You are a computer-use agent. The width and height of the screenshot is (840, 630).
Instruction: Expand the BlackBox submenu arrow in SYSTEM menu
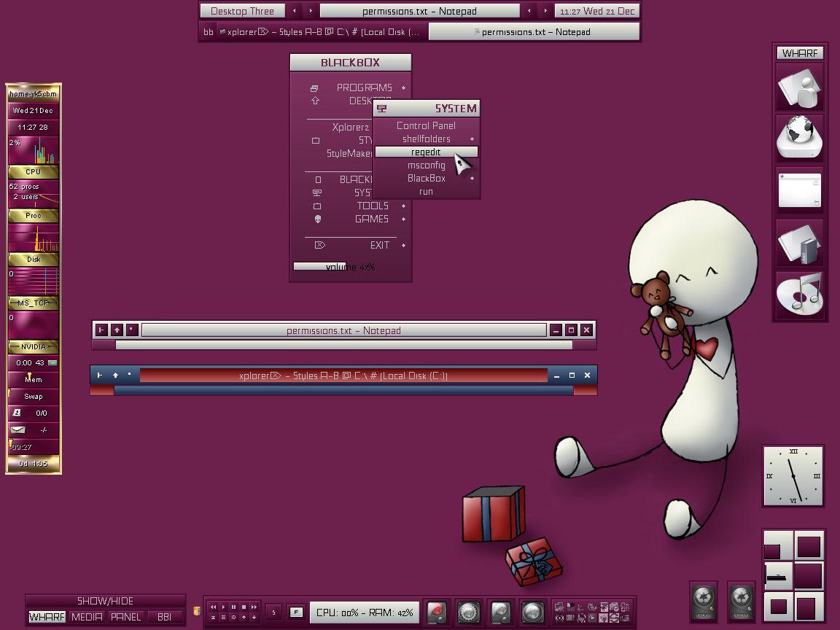[472, 179]
